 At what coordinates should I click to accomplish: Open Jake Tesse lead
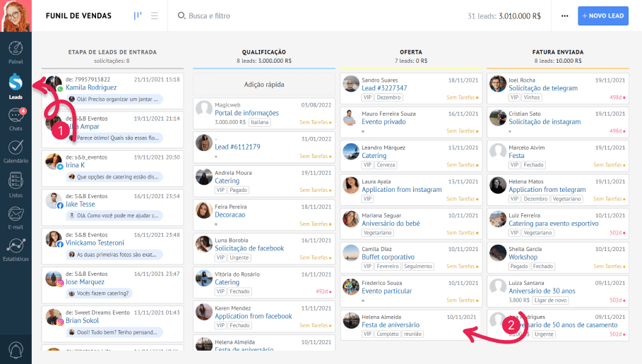[81, 204]
